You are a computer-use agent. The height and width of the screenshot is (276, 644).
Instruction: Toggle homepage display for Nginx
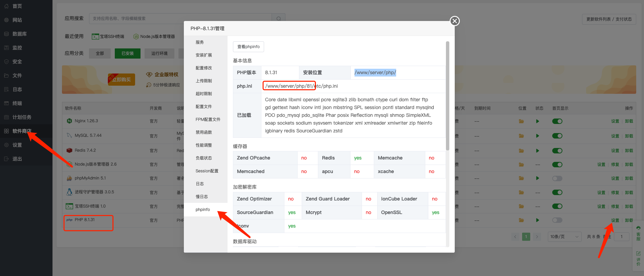557,121
